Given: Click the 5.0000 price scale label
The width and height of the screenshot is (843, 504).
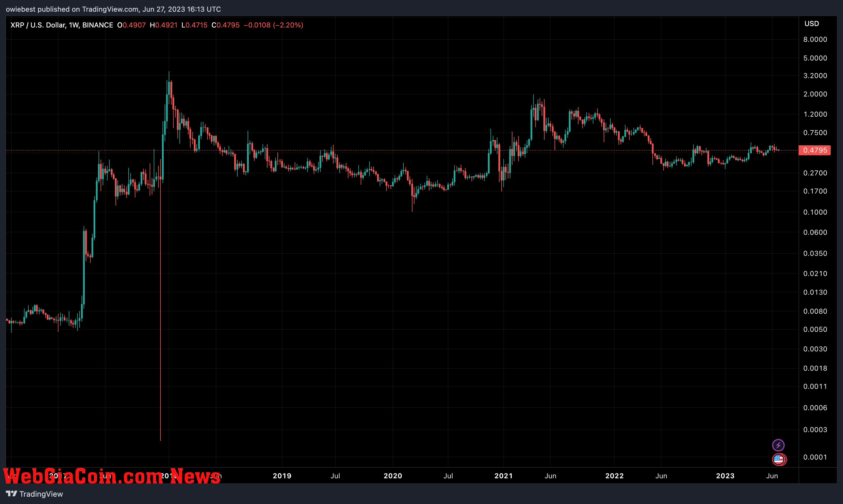Looking at the screenshot, I should [x=815, y=58].
